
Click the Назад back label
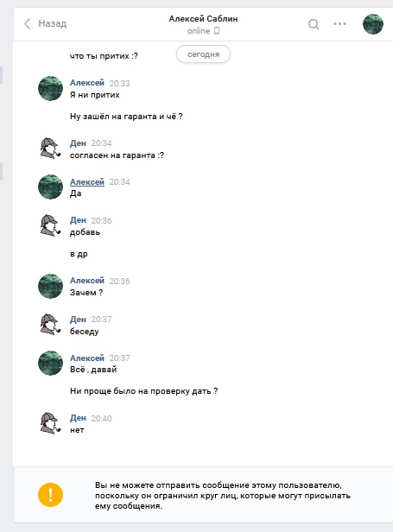tap(53, 23)
